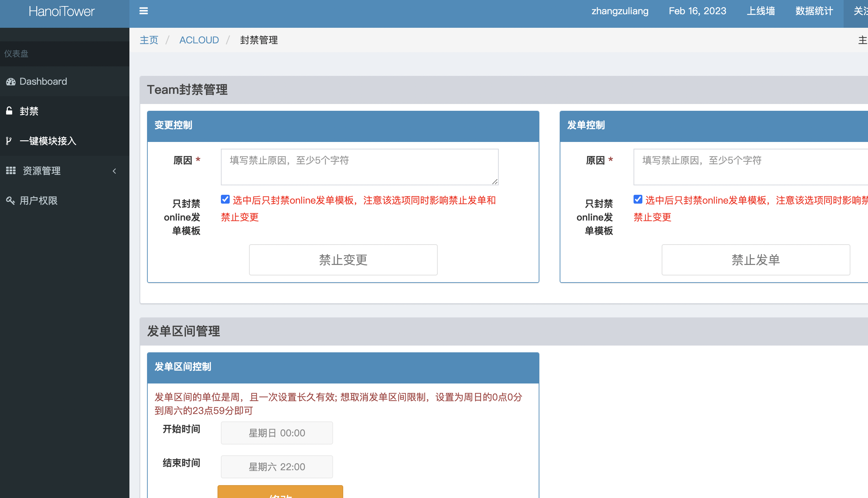Click the 封禁管理 breadcrumb text
Image resolution: width=868 pixels, height=498 pixels.
click(259, 40)
